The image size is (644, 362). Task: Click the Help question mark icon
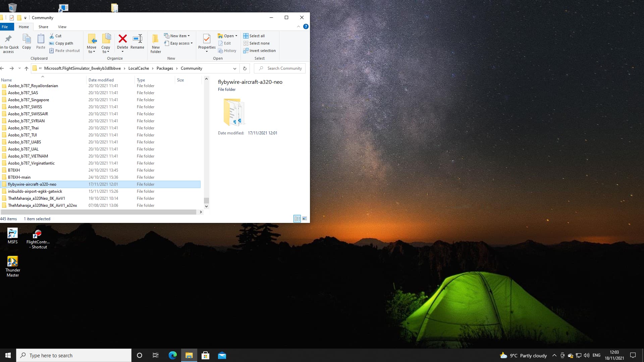coord(306,26)
